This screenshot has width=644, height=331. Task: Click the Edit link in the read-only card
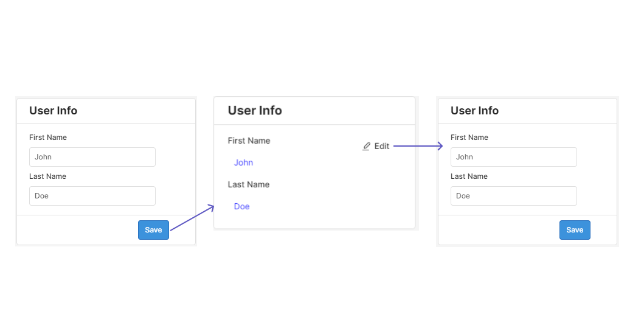pos(381,147)
